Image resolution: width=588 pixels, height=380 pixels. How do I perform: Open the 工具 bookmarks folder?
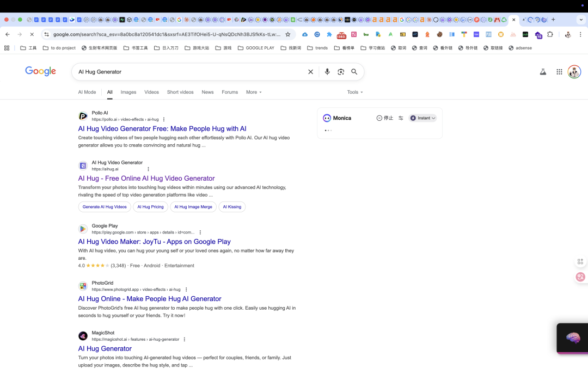pyautogui.click(x=28, y=48)
